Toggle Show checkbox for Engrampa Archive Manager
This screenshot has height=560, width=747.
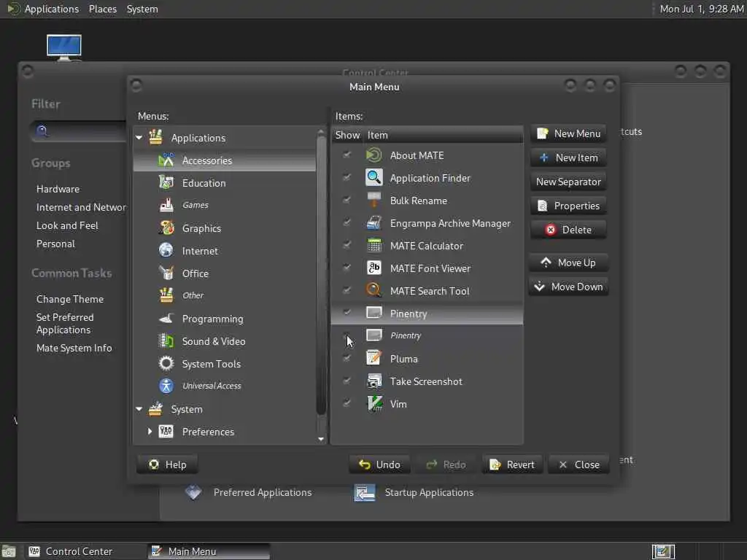coord(347,222)
